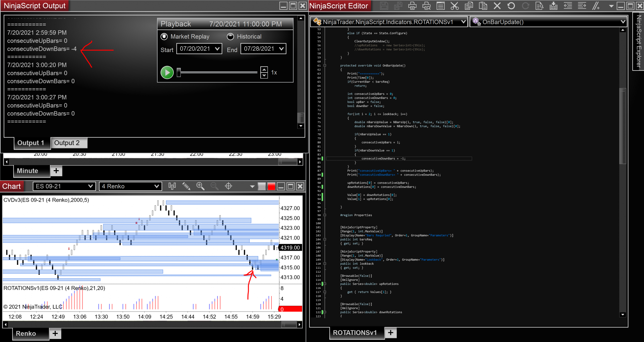Compile the script with the compile icon
644x342 pixels.
(x=553, y=6)
